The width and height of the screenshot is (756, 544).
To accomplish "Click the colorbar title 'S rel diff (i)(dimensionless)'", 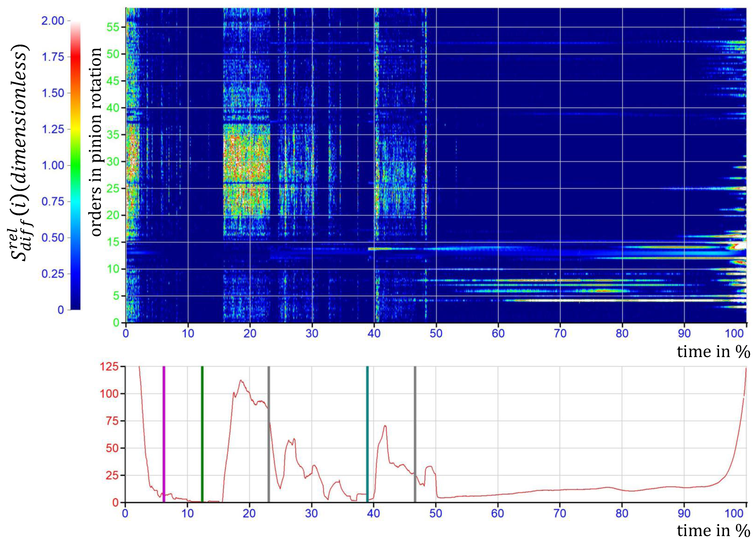I will pos(21,152).
